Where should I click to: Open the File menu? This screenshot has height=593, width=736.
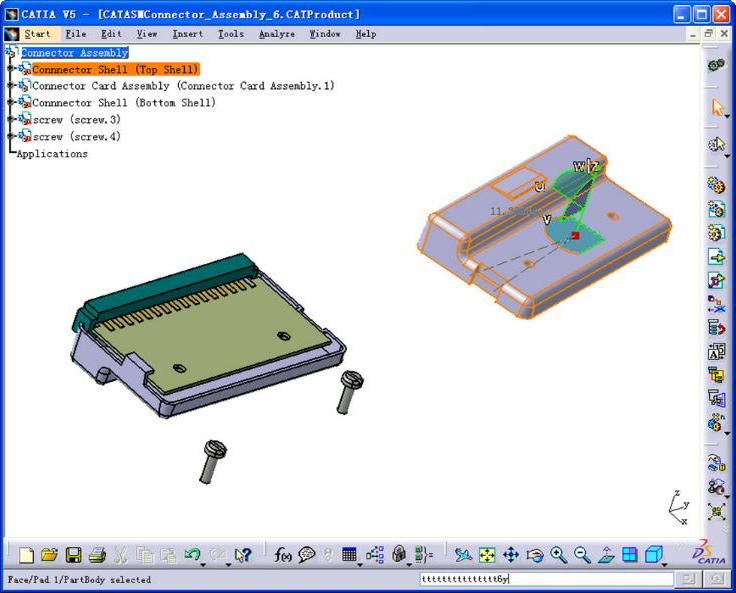click(x=76, y=34)
